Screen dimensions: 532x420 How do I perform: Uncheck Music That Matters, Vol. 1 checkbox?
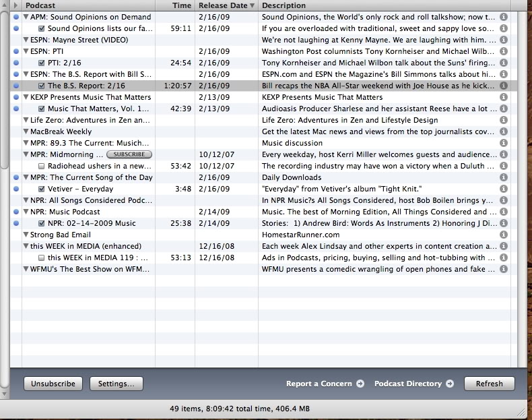coord(41,109)
